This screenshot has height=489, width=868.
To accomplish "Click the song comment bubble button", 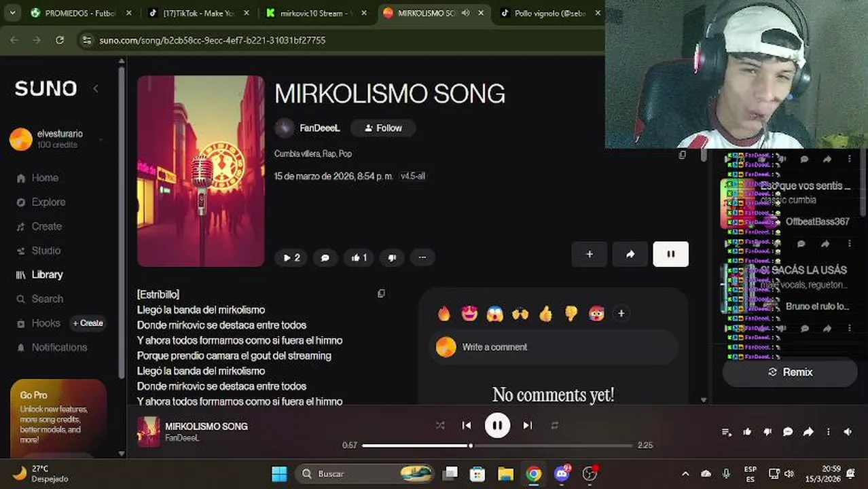I will 325,257.
